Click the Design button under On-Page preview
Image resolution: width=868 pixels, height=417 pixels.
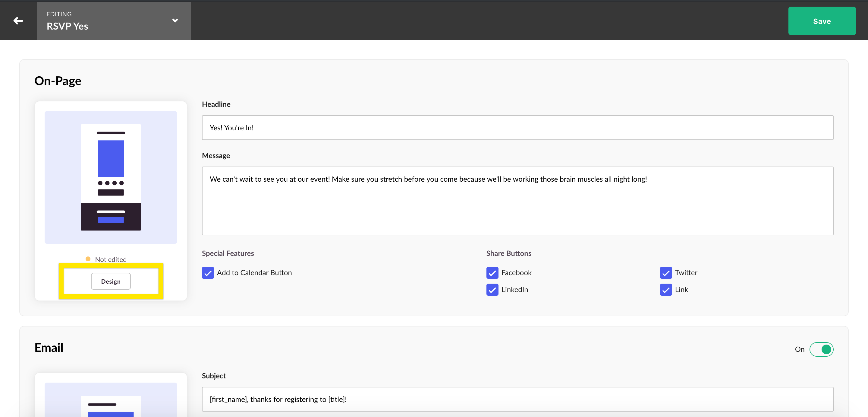[111, 281]
